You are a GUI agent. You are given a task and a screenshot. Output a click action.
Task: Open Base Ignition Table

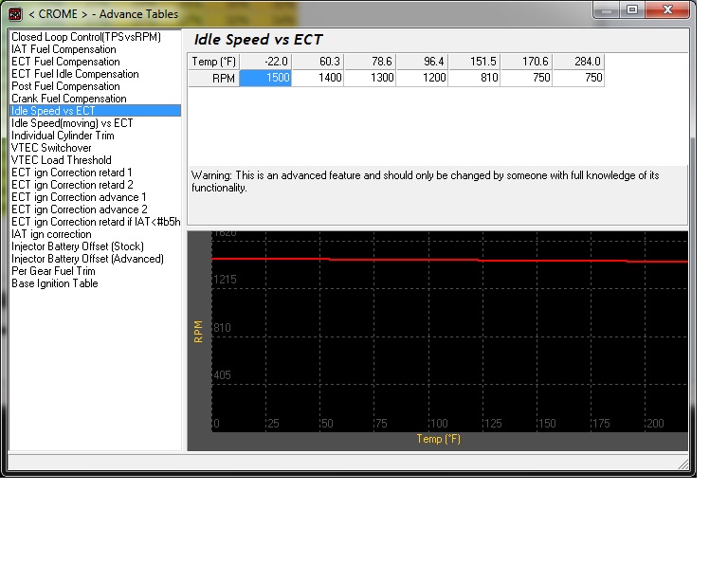54,283
